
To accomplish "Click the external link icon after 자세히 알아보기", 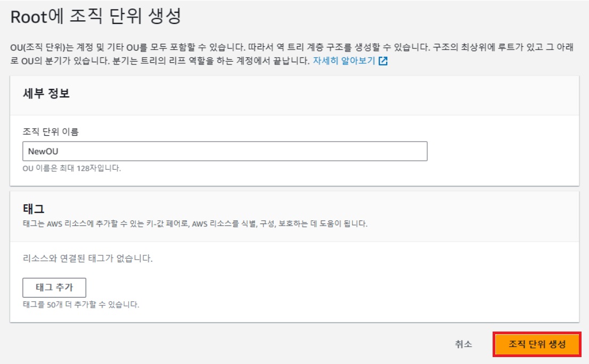I will coord(383,61).
